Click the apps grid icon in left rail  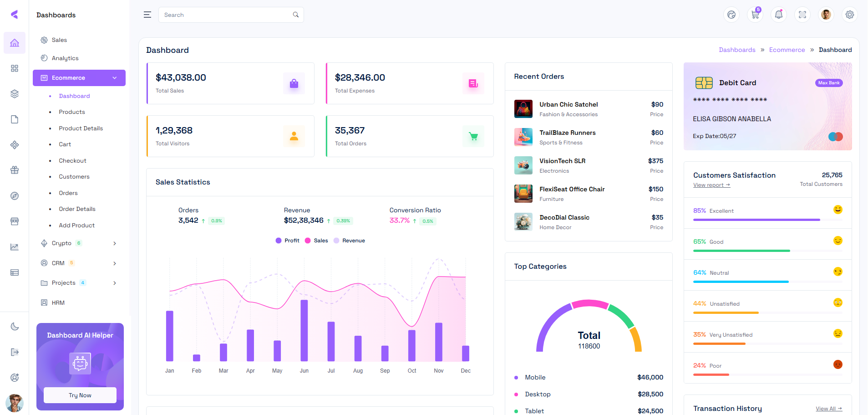point(15,68)
